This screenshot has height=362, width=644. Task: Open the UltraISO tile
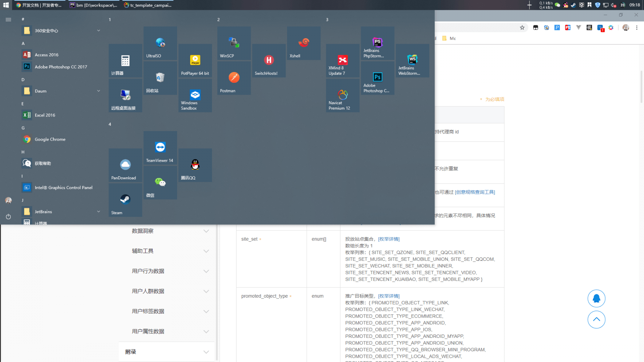[160, 43]
